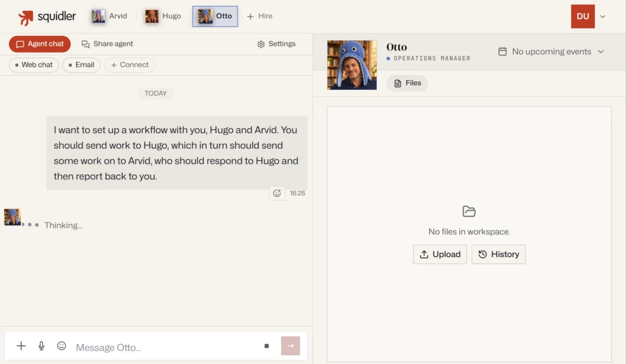This screenshot has width=627, height=364.
Task: View the file History
Action: click(498, 254)
